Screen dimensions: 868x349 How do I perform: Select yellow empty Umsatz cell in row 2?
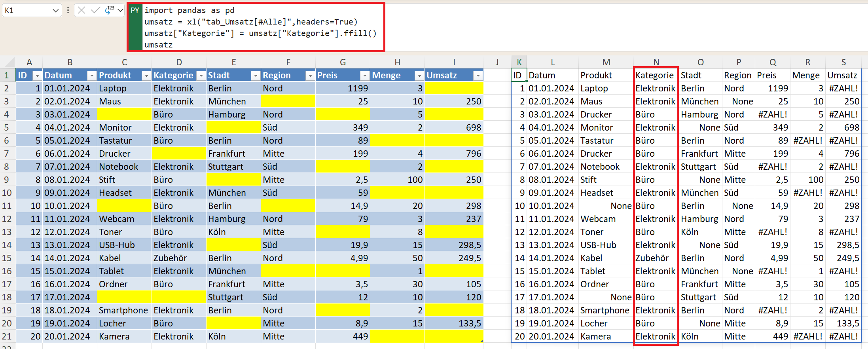click(454, 88)
